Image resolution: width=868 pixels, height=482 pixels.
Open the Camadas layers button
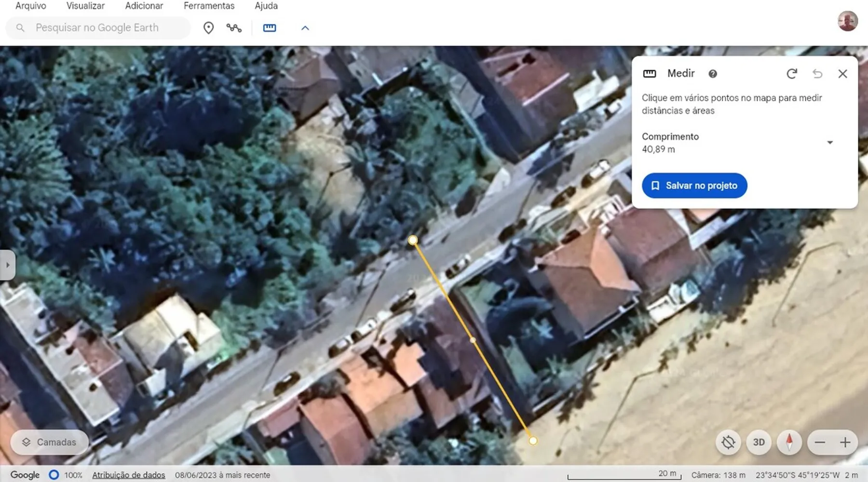click(50, 442)
